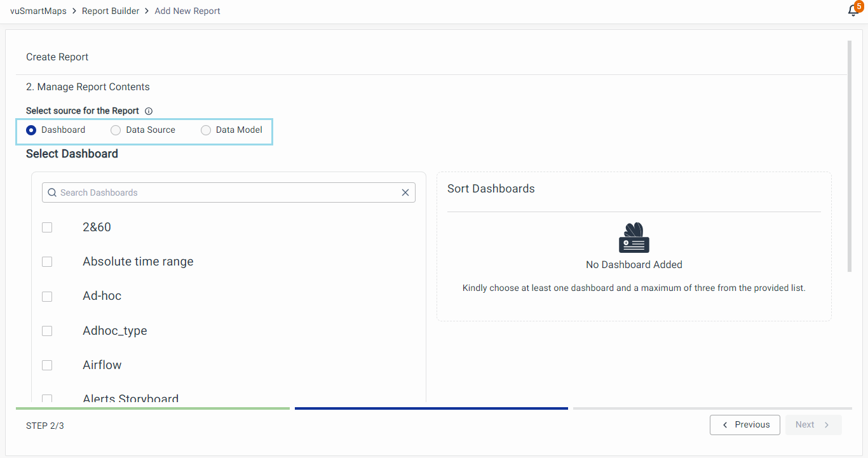The height and width of the screenshot is (458, 868).
Task: Click the info icon beside Select source
Action: (x=149, y=111)
